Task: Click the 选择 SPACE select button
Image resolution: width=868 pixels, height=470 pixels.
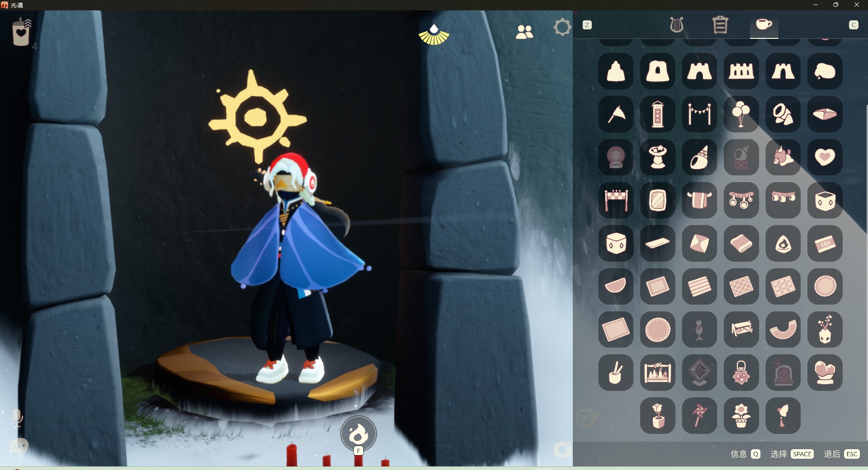Action: coord(792,454)
